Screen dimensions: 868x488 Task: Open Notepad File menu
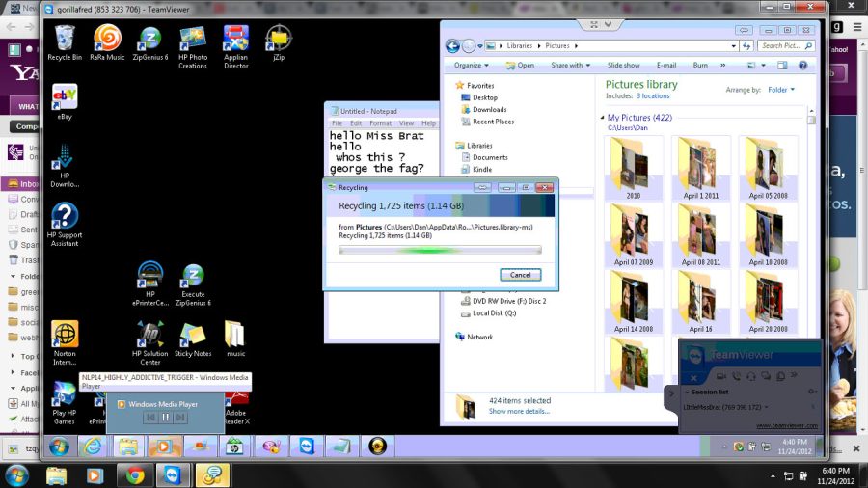tap(338, 123)
